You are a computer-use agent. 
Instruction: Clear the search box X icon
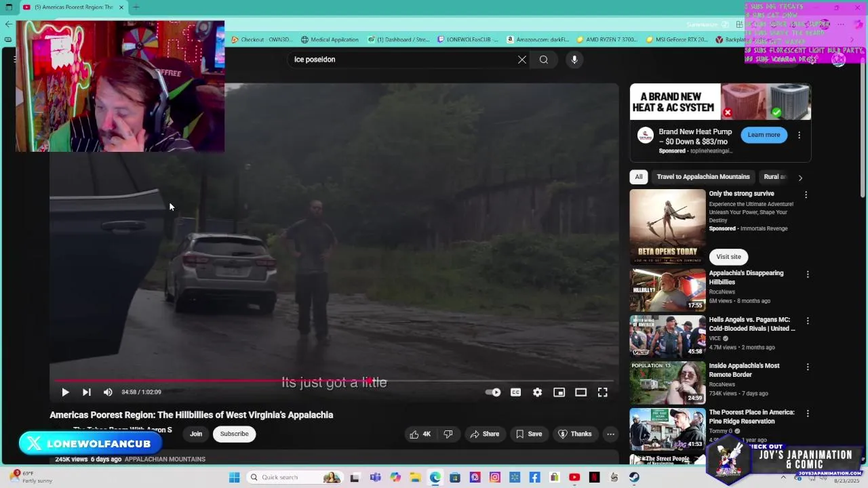[x=522, y=60]
